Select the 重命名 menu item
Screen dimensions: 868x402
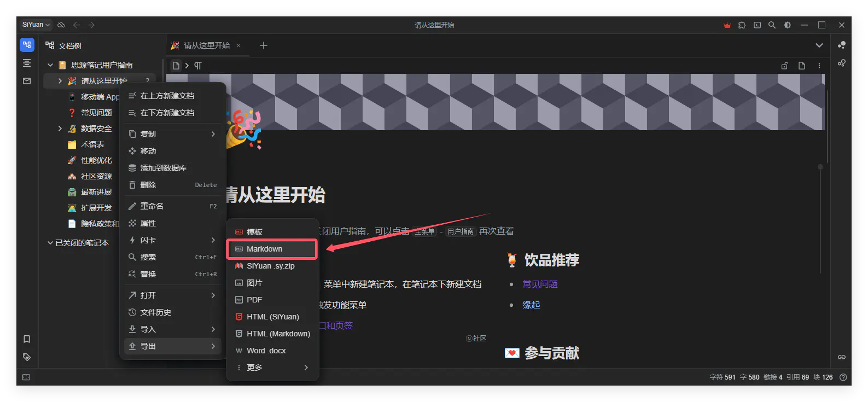(172, 206)
